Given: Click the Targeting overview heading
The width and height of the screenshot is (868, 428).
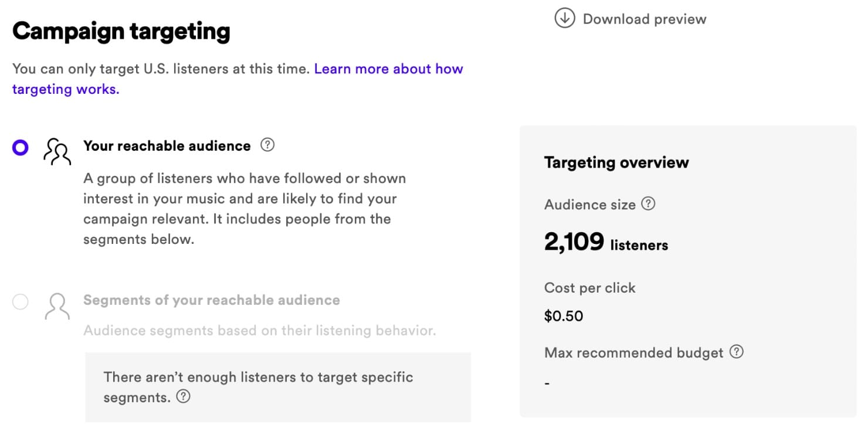Looking at the screenshot, I should coord(616,162).
